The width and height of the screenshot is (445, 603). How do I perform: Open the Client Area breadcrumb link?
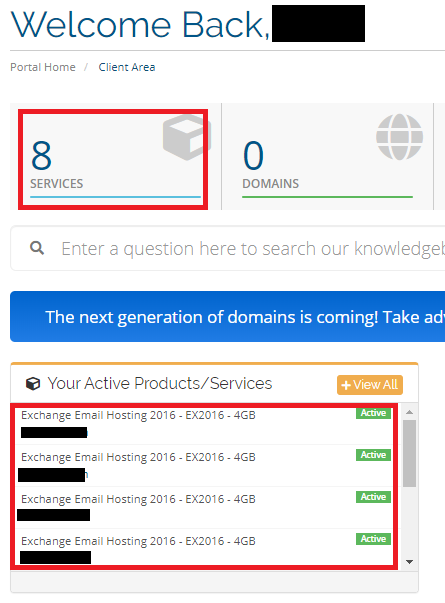coord(127,67)
